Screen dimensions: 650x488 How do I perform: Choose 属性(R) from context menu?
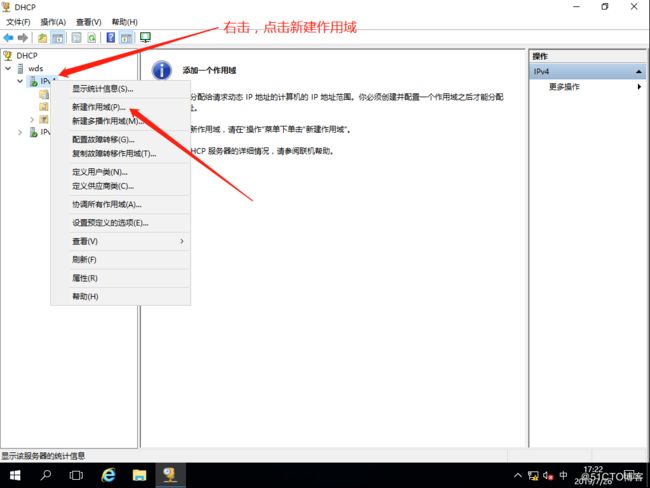(x=121, y=278)
